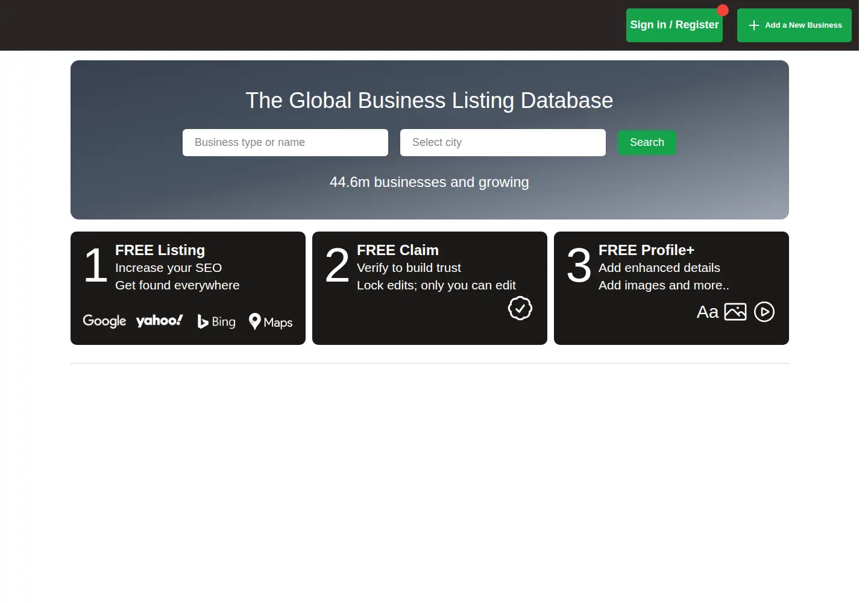Click the Sign in / Register button
The width and height of the screenshot is (868, 603).
click(674, 25)
